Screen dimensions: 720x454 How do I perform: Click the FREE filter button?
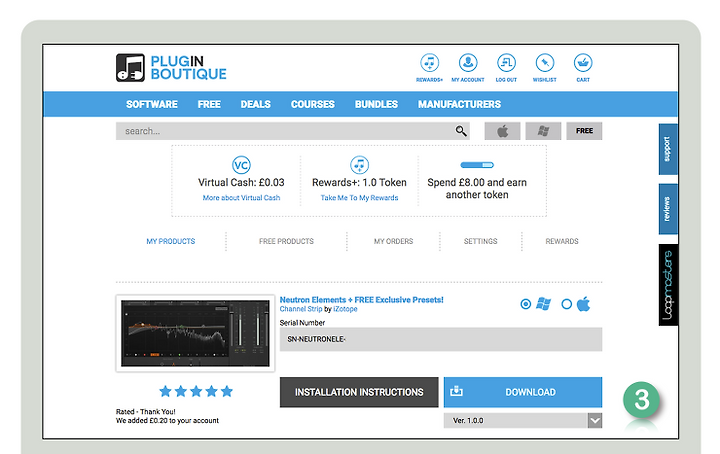pyautogui.click(x=584, y=131)
